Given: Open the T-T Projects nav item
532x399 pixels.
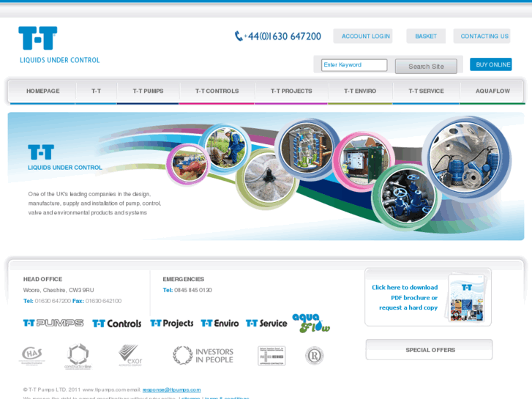Looking at the screenshot, I should point(291,91).
